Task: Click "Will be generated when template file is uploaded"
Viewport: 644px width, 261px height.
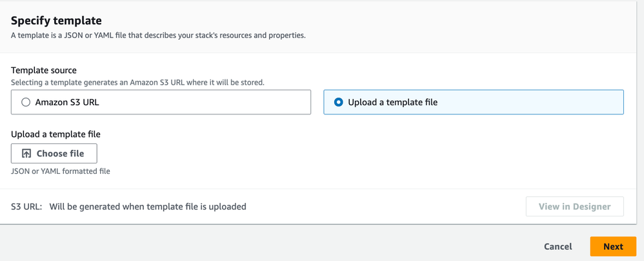Action: click(148, 207)
